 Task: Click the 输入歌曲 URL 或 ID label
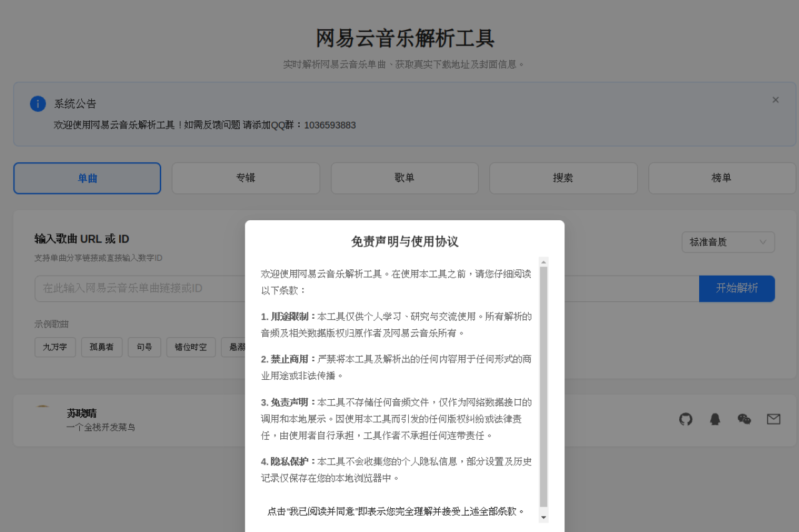click(82, 239)
